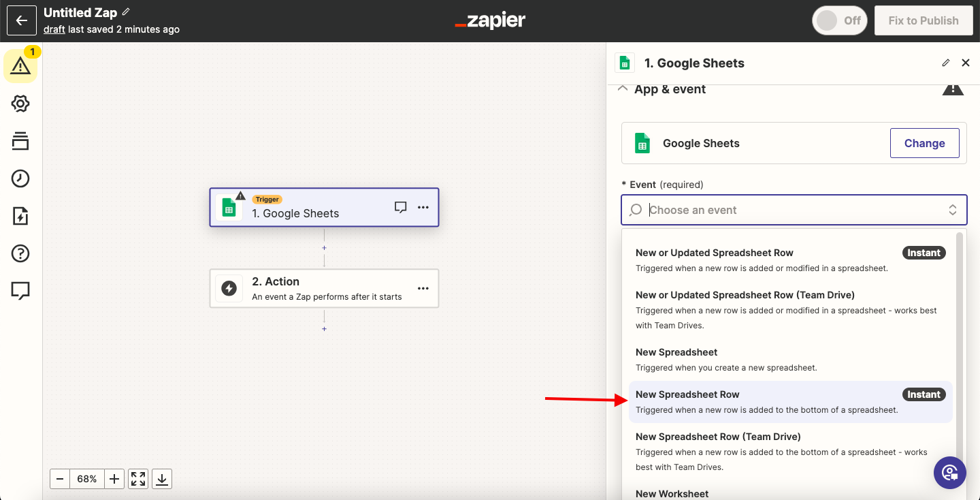The width and height of the screenshot is (980, 500).
Task: Click the Trigger badge on step
Action: (267, 200)
